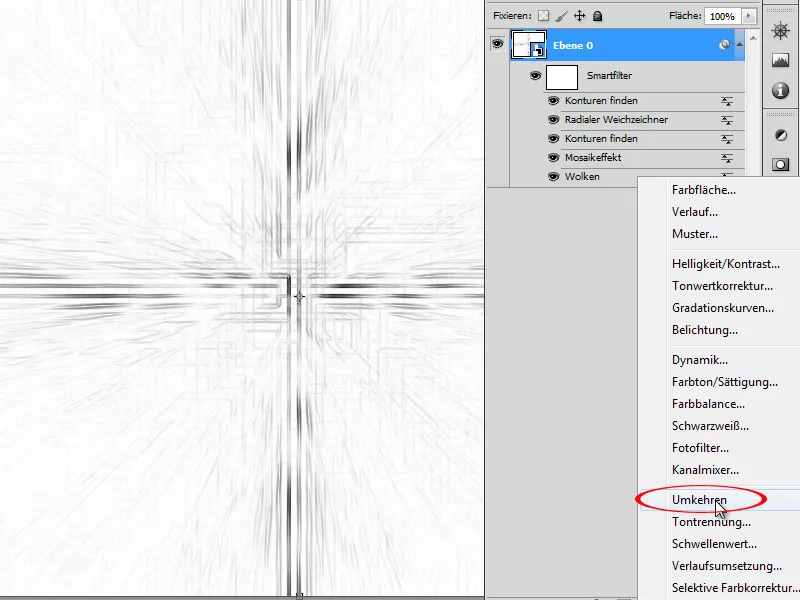This screenshot has height=600, width=800.
Task: Open blending options for Mosaikeffekt filter
Action: coord(727,158)
